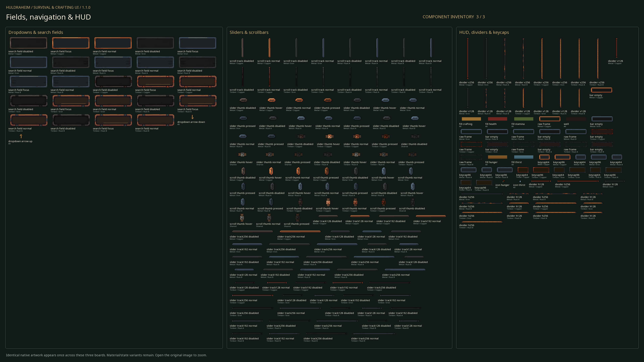Click keycap96 Metal / Copper
The height and width of the screenshot is (362, 644).
click(x=562, y=157)
